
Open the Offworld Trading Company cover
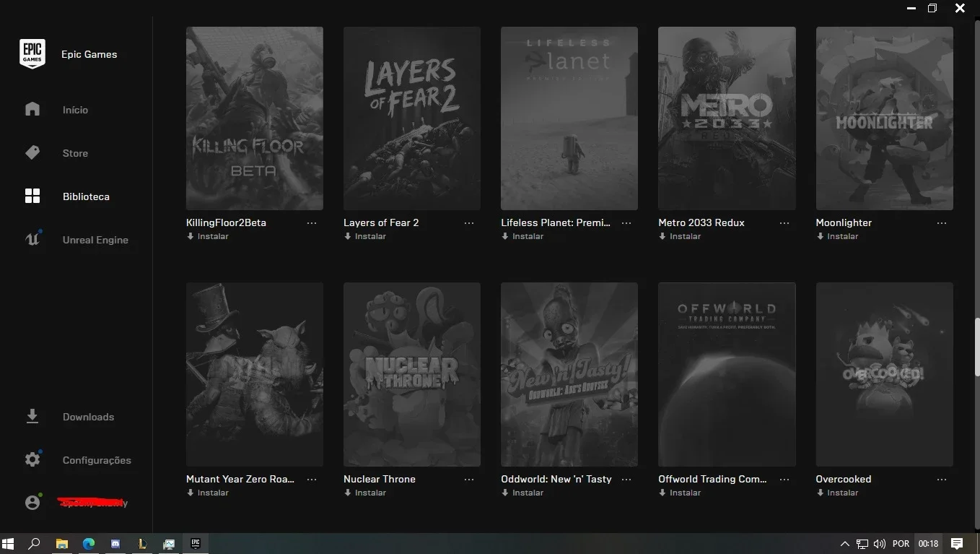pyautogui.click(x=727, y=374)
